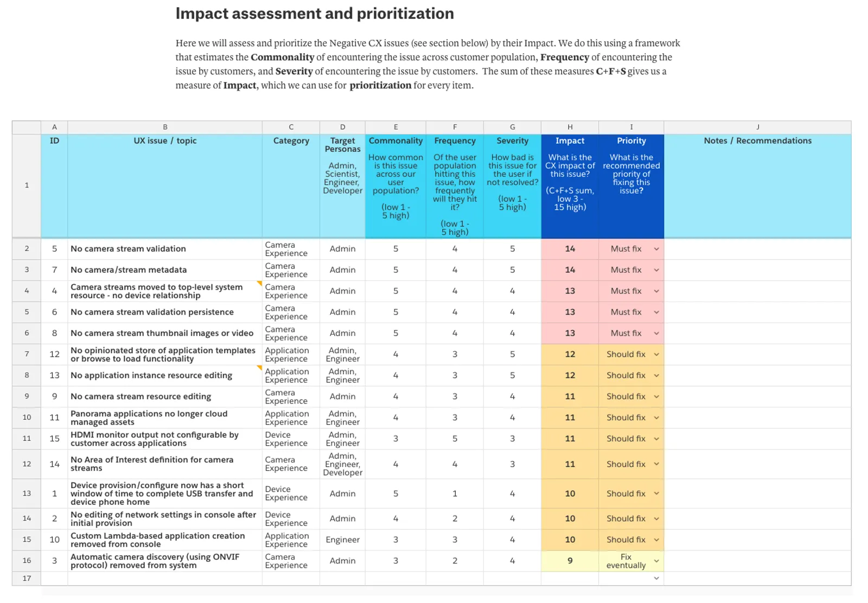The image size is (868, 603).
Task: Click the UX issue / topic header cell
Action: (x=165, y=186)
